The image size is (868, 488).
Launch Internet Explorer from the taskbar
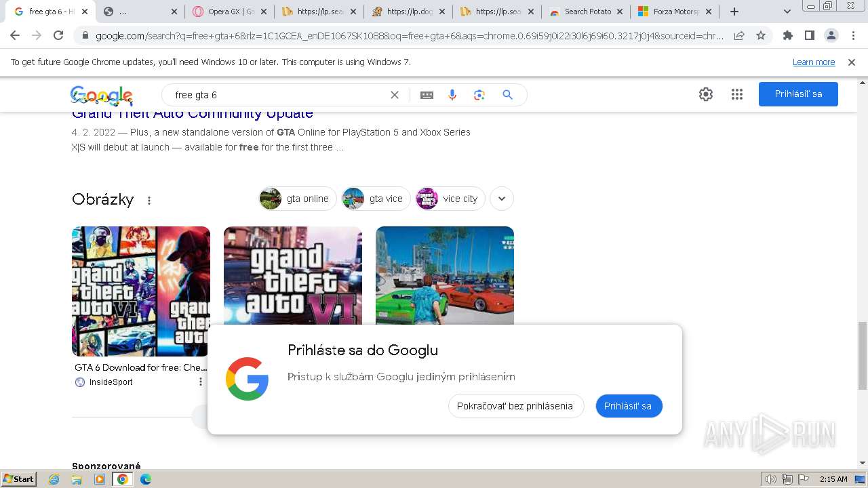54,479
